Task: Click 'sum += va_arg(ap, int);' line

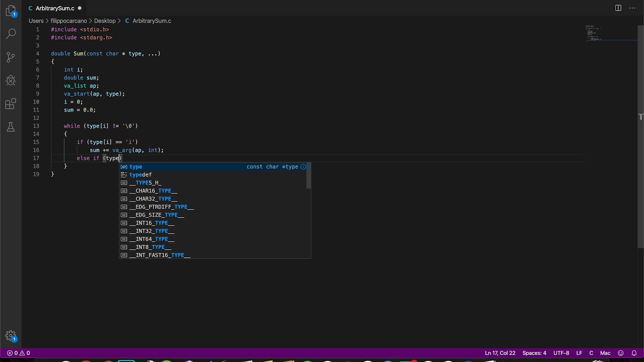Action: click(127, 150)
